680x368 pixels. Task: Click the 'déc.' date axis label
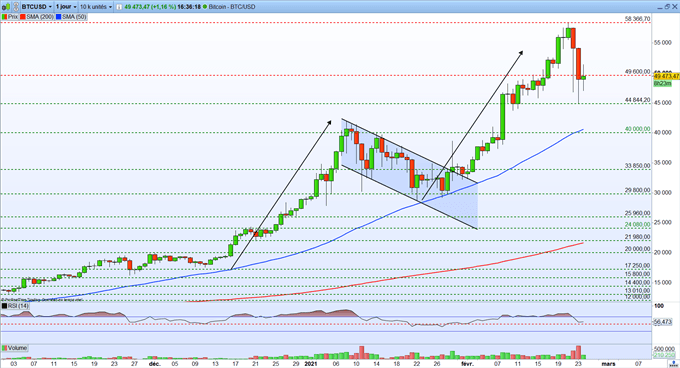154,364
